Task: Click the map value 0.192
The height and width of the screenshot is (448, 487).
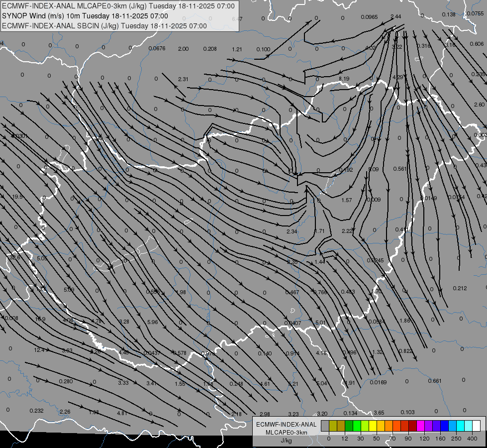Action: 346,170
